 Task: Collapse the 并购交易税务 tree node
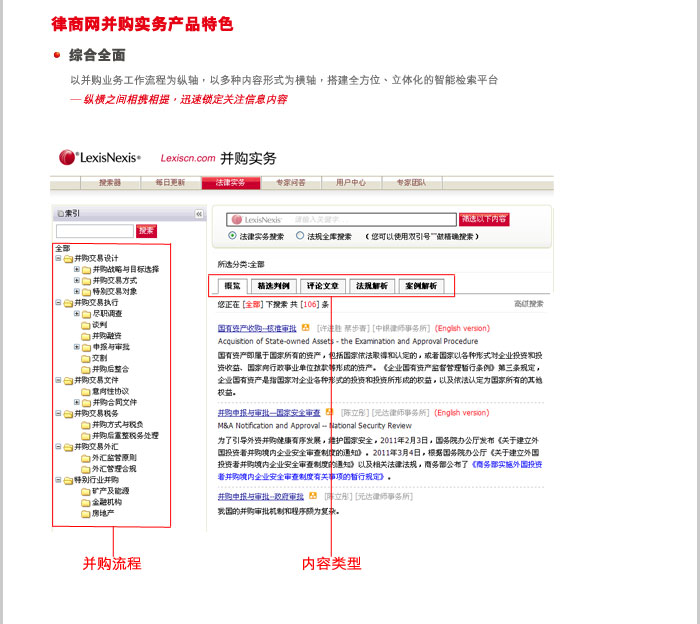(58, 413)
